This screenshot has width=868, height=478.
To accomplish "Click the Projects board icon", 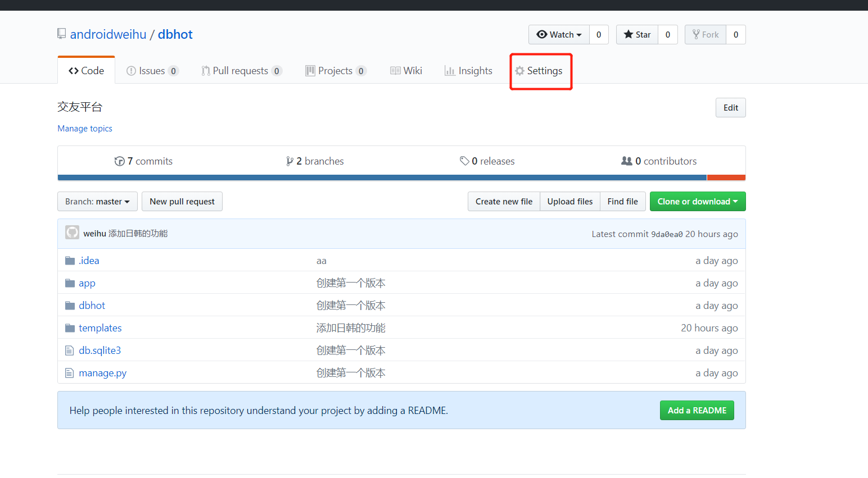I will tap(310, 71).
